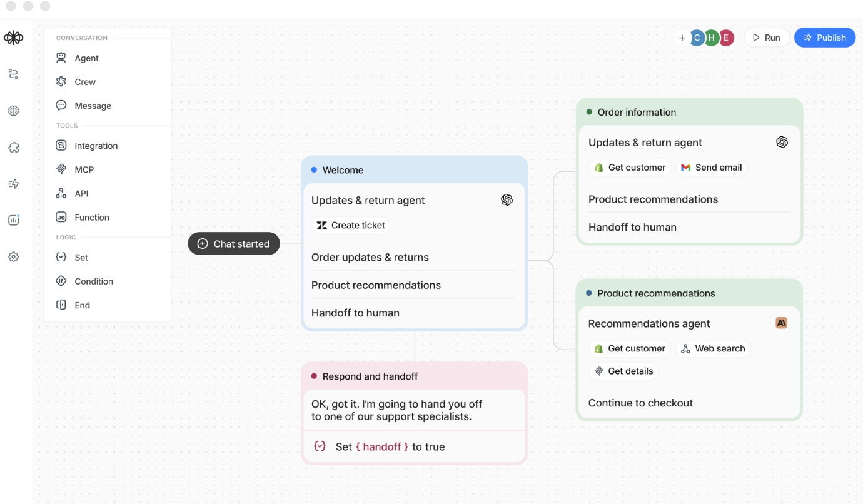Open Settings via the gear icon
This screenshot has width=863, height=504.
[13, 256]
